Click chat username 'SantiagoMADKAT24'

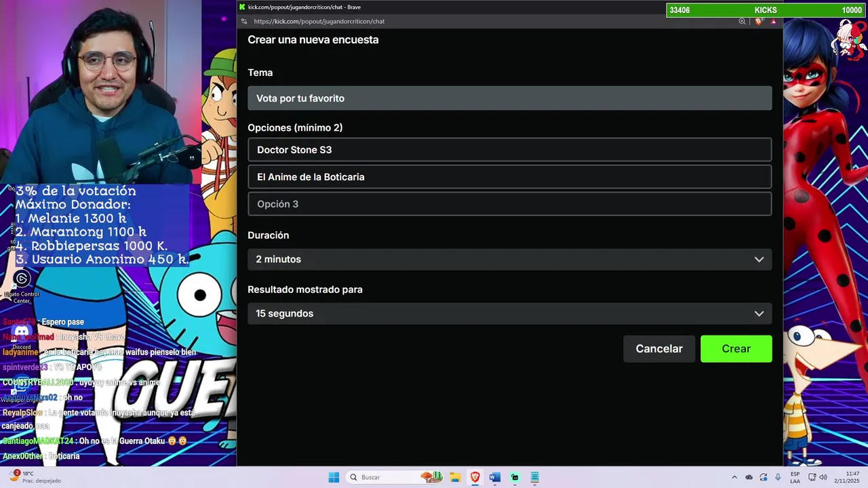(37, 441)
